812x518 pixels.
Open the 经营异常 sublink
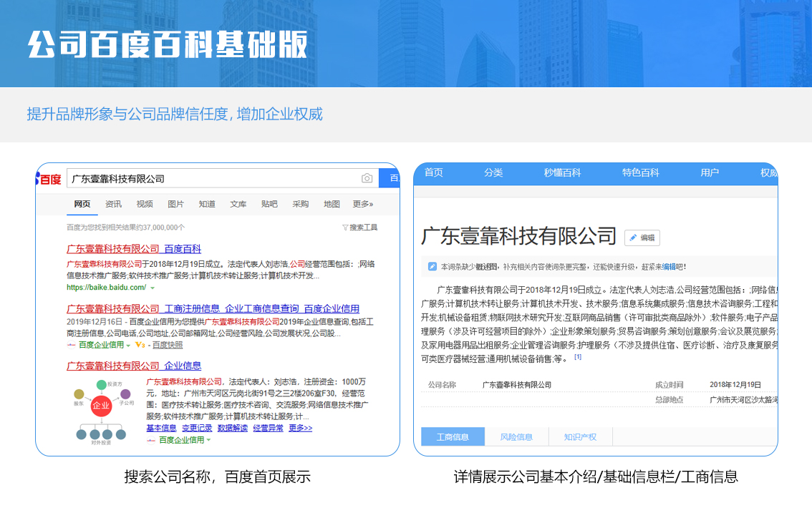(269, 428)
